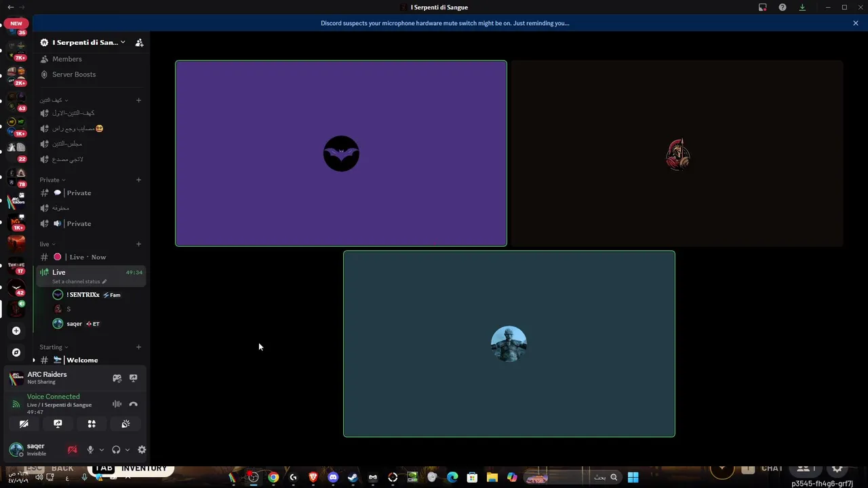Turn on camera in voice panel
This screenshot has width=868, height=488.
click(24, 424)
